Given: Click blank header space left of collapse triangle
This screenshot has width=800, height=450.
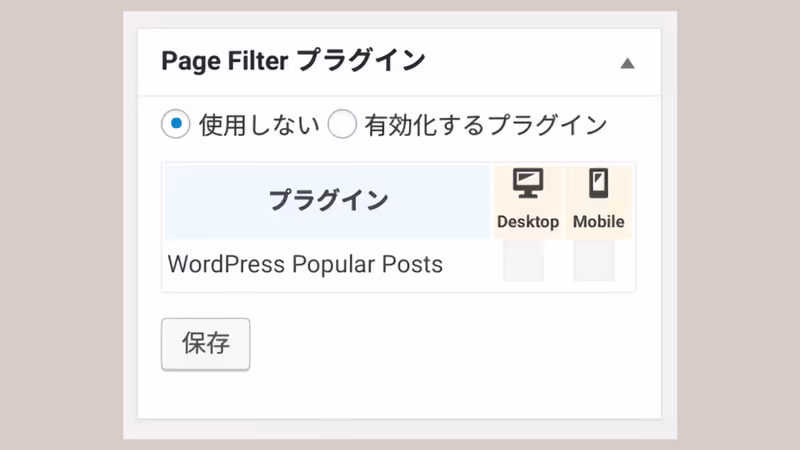Looking at the screenshot, I should point(520,62).
